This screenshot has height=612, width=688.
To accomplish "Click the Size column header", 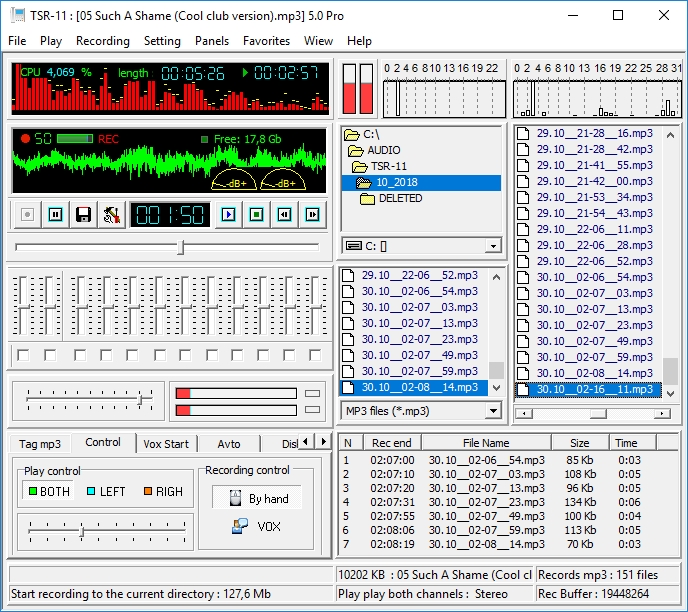I will click(580, 443).
